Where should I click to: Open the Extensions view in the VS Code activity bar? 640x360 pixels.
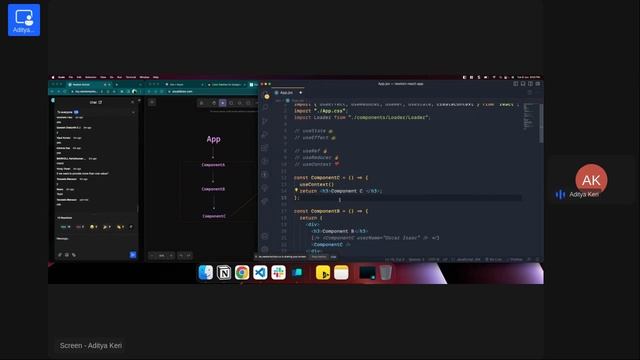(x=265, y=148)
